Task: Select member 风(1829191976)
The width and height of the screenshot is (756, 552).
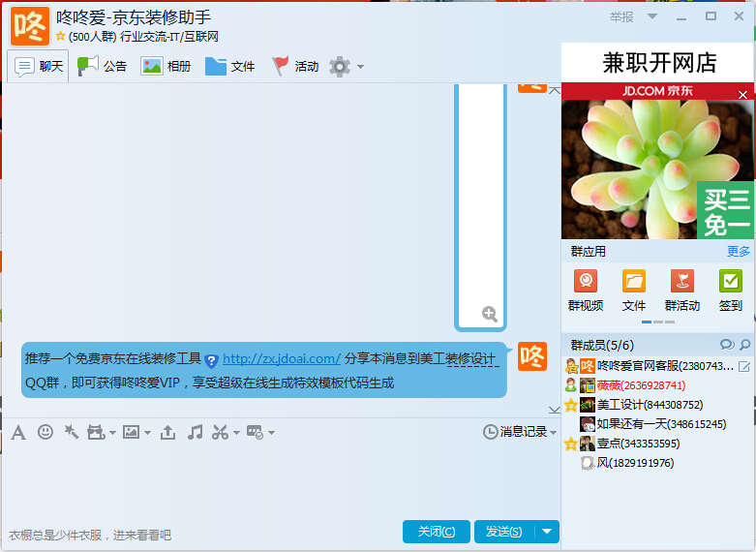Action: point(658,463)
